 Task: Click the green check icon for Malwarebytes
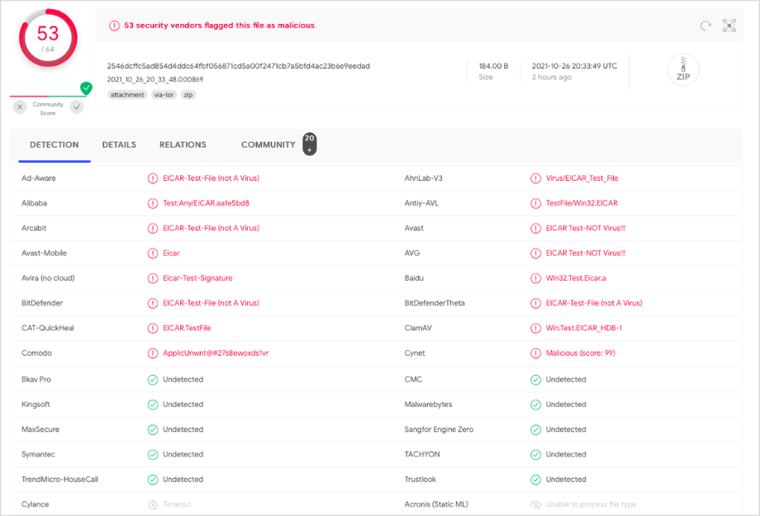(x=536, y=405)
